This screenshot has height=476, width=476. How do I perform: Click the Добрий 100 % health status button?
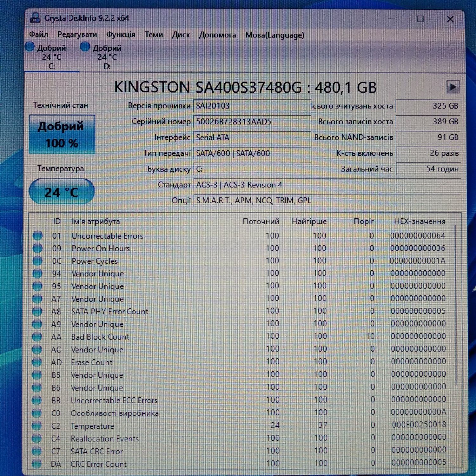click(x=62, y=135)
